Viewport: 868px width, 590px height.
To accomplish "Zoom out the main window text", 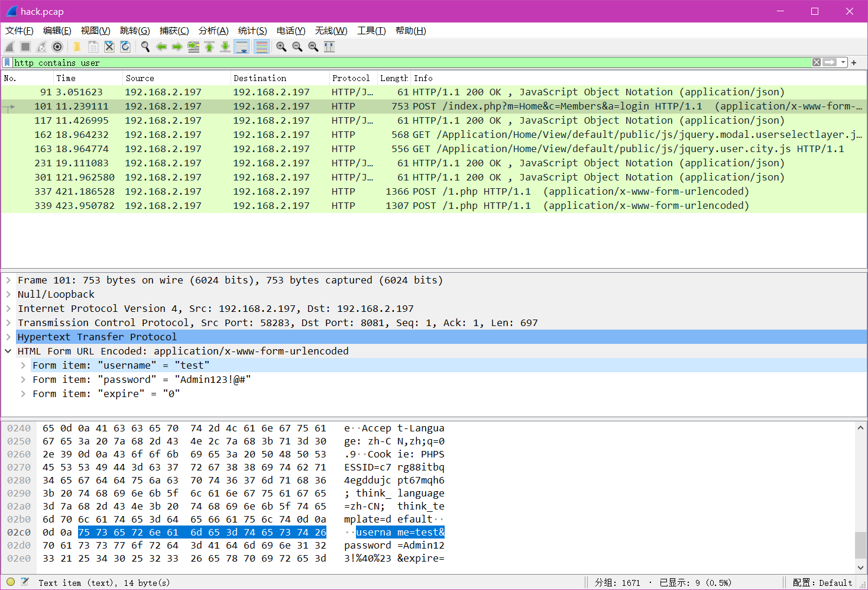I will tap(297, 47).
